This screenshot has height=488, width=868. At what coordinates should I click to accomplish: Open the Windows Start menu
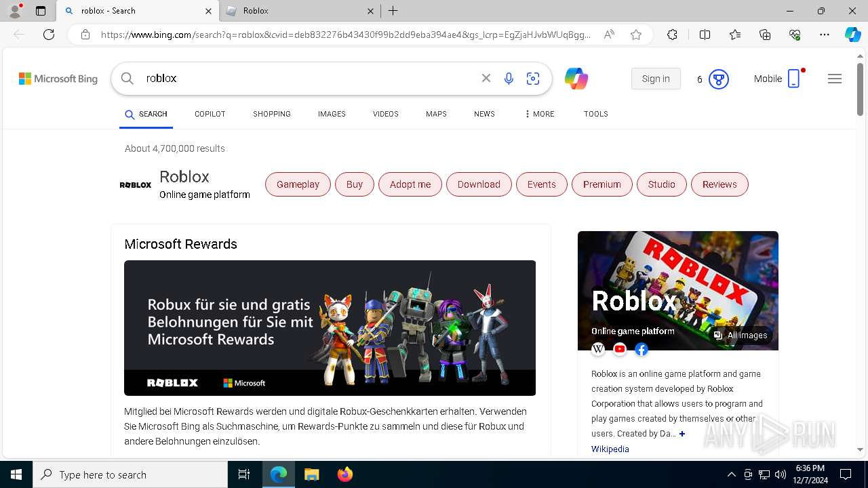16,474
